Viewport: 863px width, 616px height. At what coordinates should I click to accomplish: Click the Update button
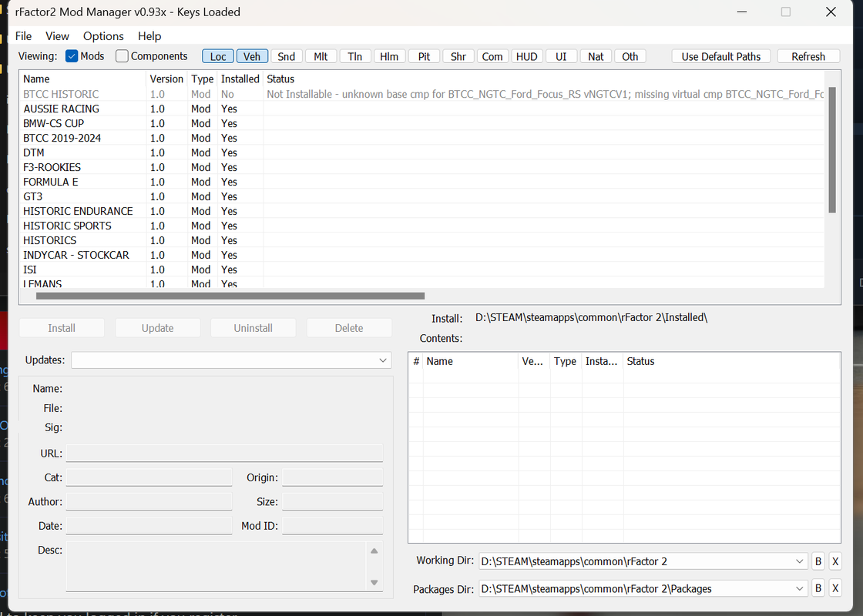pos(157,328)
